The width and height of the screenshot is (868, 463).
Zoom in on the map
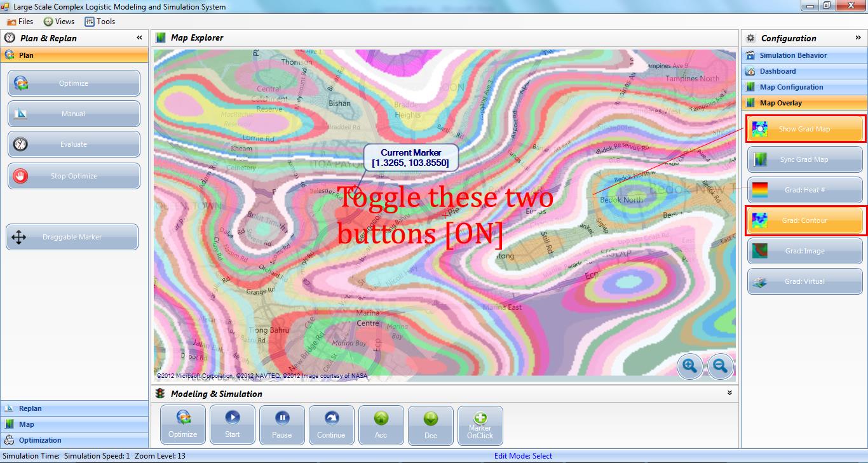coord(691,366)
